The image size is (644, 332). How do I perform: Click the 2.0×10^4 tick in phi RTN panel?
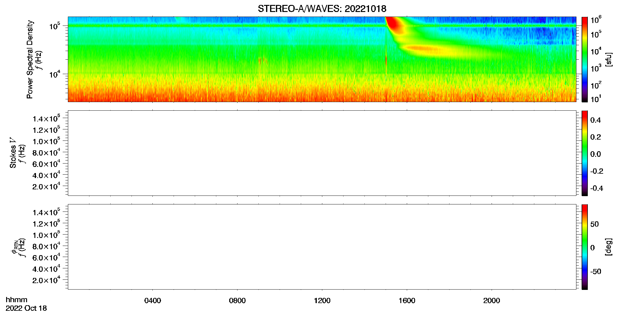46,280
